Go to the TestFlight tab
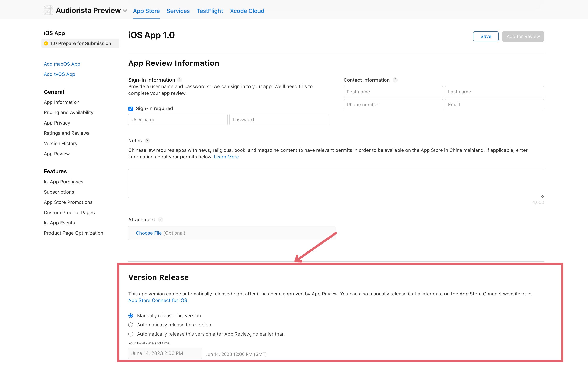588x368 pixels. [x=210, y=11]
